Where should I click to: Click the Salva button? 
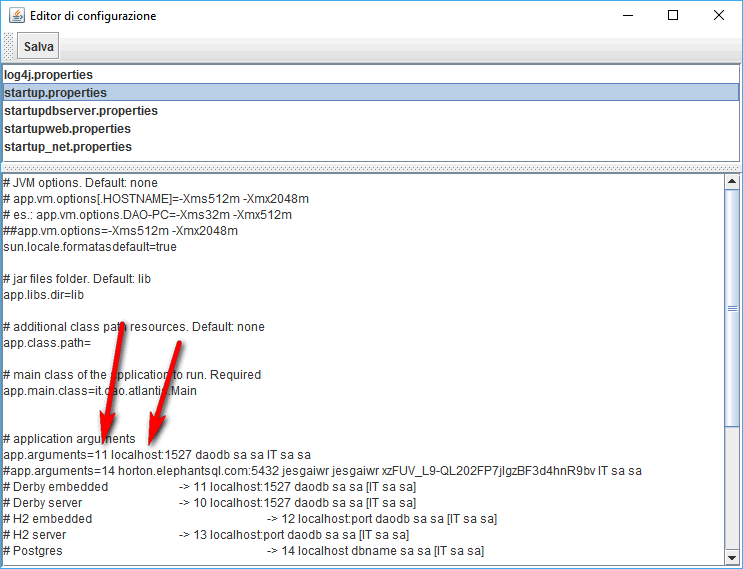[38, 46]
